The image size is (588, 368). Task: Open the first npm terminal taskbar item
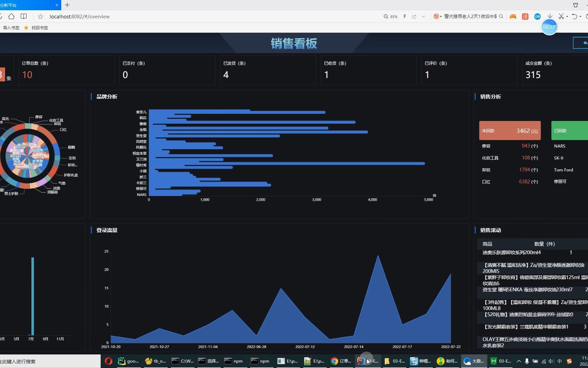[234, 361]
